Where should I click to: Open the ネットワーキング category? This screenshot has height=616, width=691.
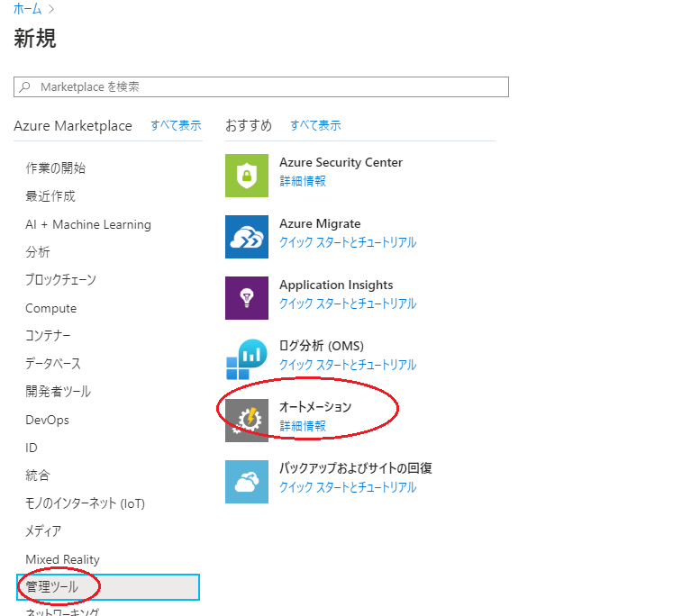tap(62, 611)
